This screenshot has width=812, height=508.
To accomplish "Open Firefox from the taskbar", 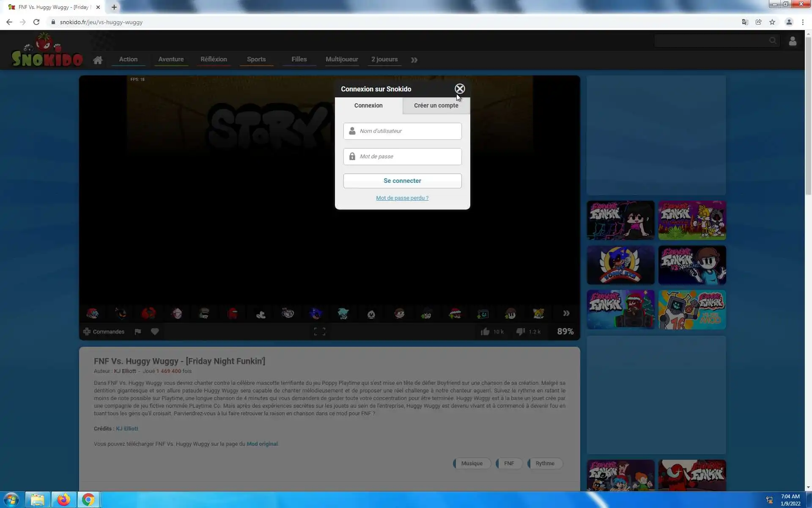I will coord(63,500).
